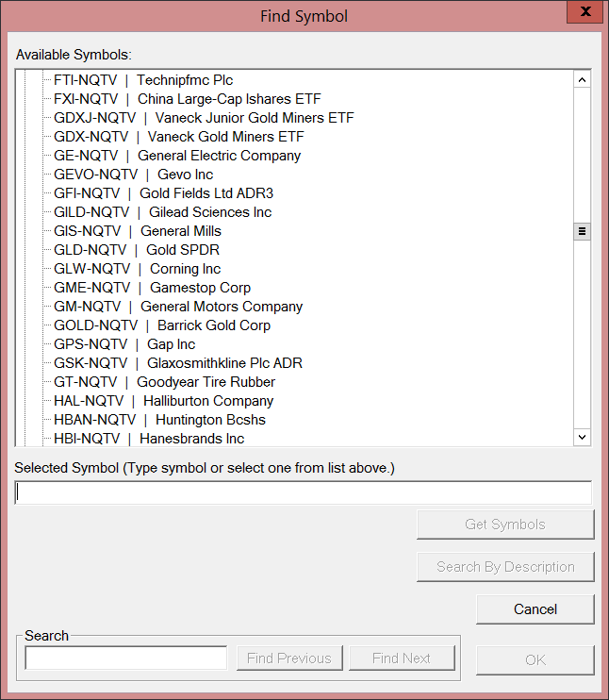Click the scroll up arrow of symbol list
The width and height of the screenshot is (609, 700).
582,80
